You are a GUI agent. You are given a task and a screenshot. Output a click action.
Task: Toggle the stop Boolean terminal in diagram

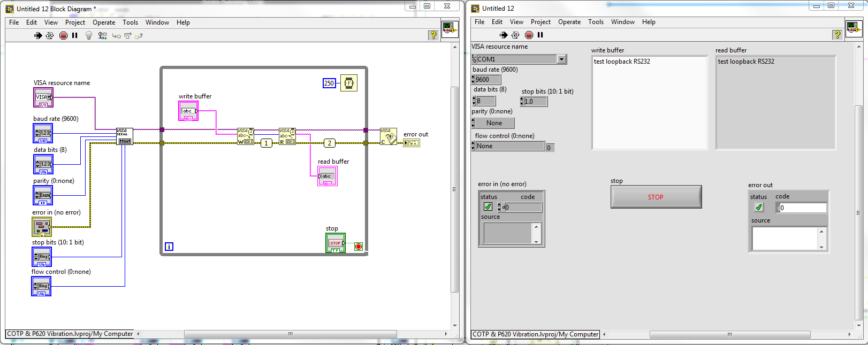(x=335, y=243)
